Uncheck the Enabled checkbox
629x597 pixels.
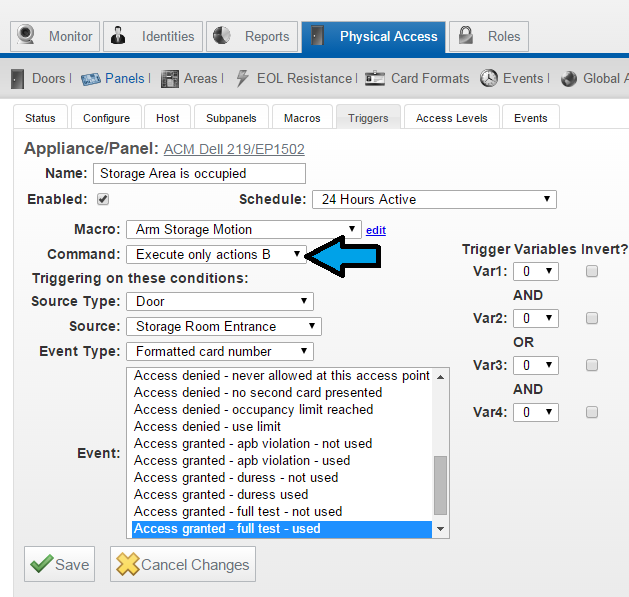(x=102, y=199)
